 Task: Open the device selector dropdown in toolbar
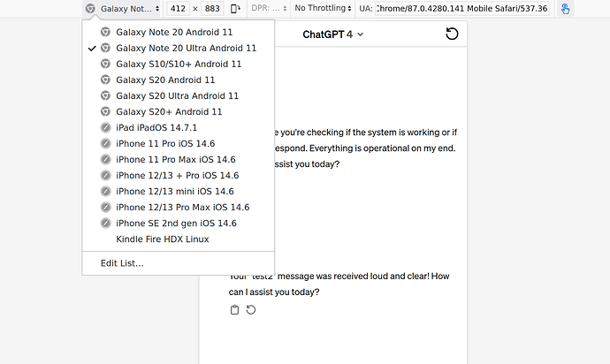click(x=123, y=9)
